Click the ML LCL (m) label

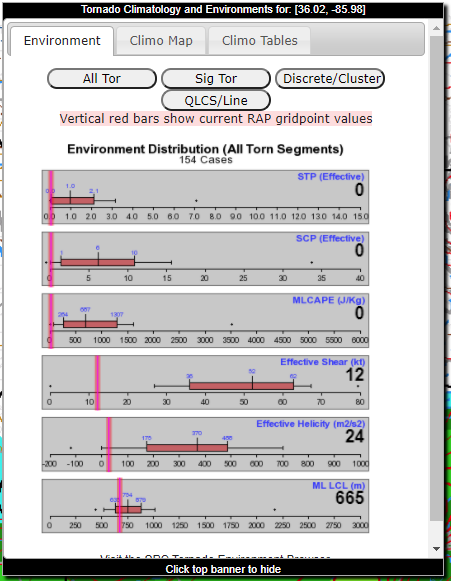(338, 486)
